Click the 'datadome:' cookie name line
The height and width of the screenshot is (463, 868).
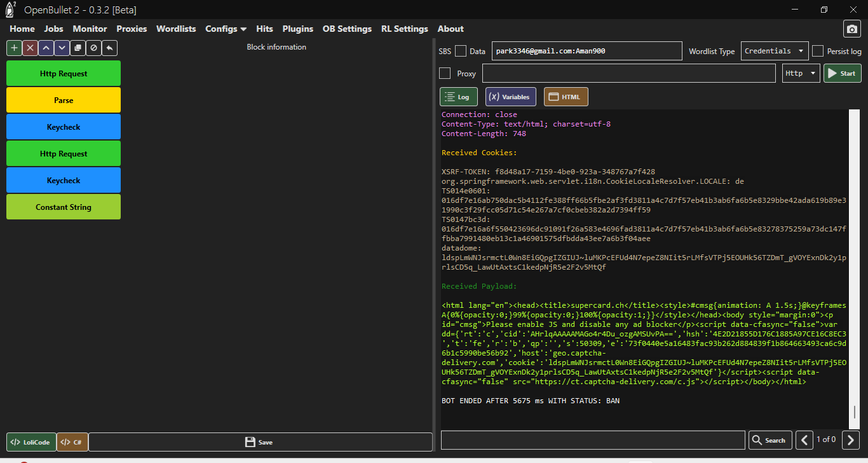pos(461,248)
